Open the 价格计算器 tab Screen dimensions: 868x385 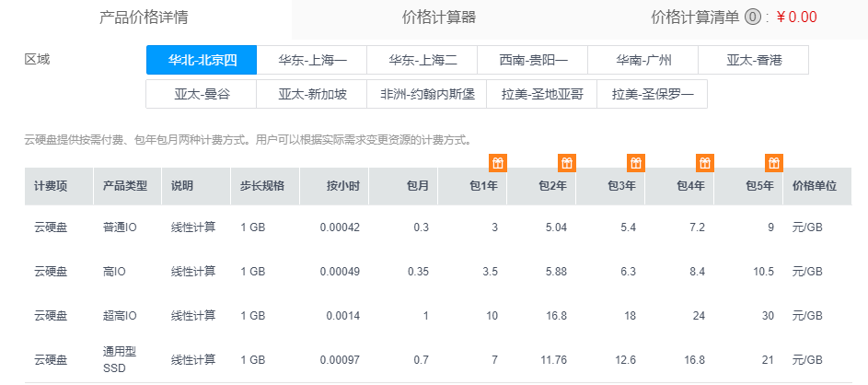(x=438, y=17)
